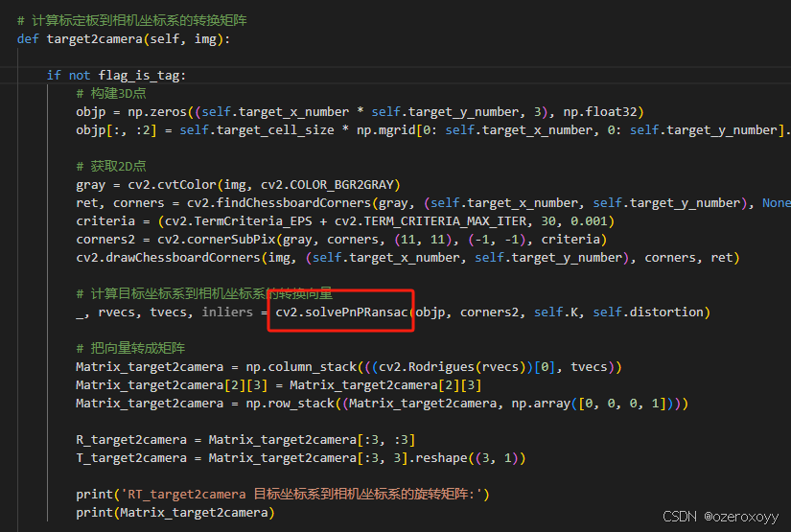The width and height of the screenshot is (791, 532).
Task: Click cv2.Rodrigues(rvecs) expression
Action: (453, 366)
